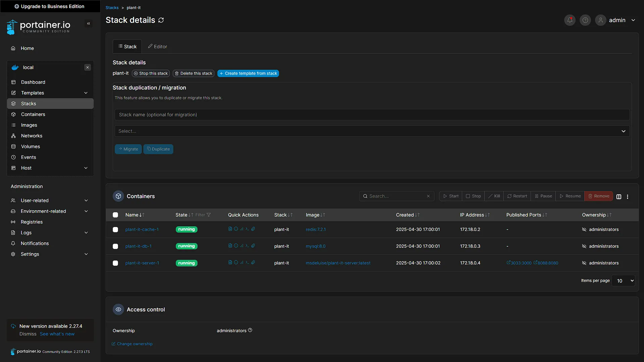The height and width of the screenshot is (362, 644).
Task: Click Stop this stack button
Action: (151, 73)
